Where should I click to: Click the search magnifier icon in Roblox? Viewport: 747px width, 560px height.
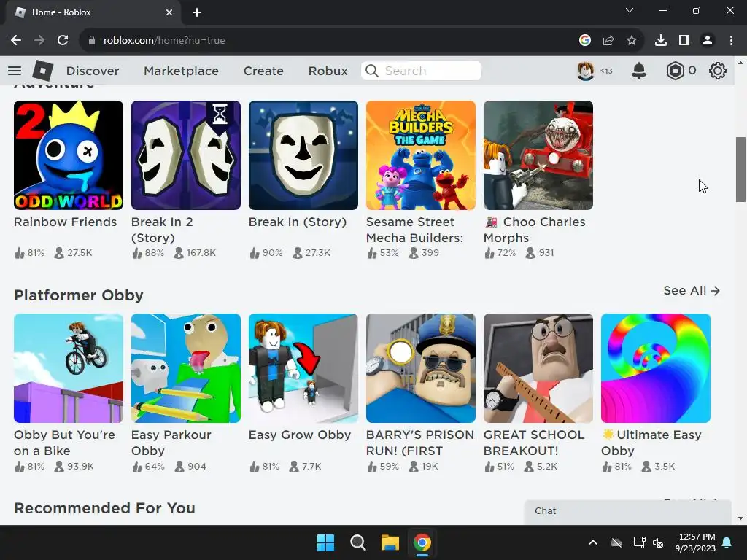click(x=372, y=71)
